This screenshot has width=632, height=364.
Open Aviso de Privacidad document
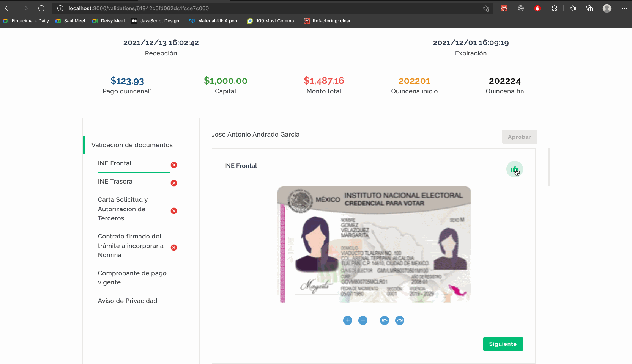pos(128,301)
